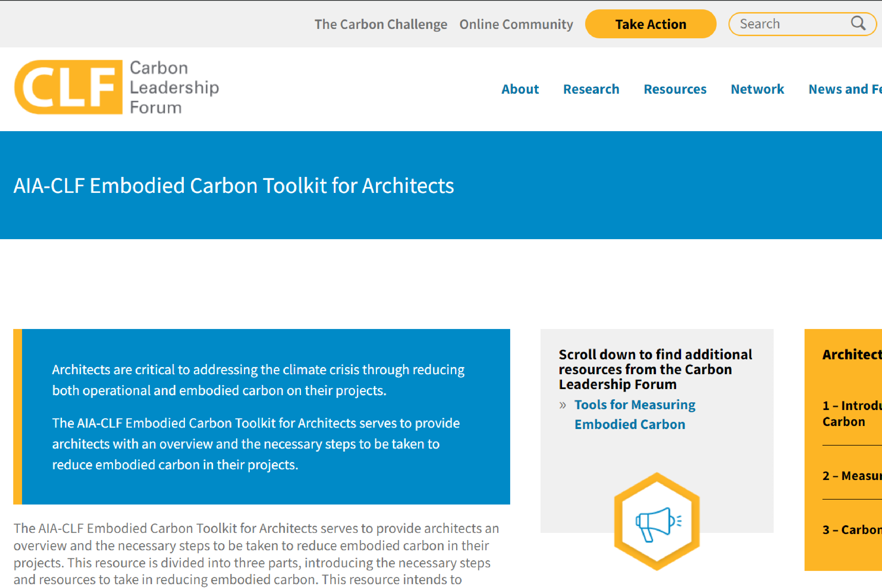Click 'Architects are critical to addressing' paragraph
Screen dimensions: 882x588
coord(258,380)
